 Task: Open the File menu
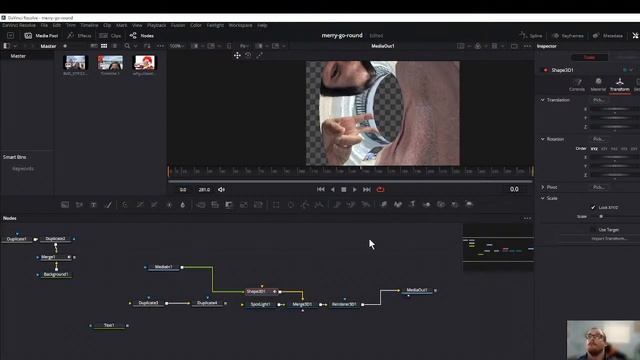click(44, 25)
